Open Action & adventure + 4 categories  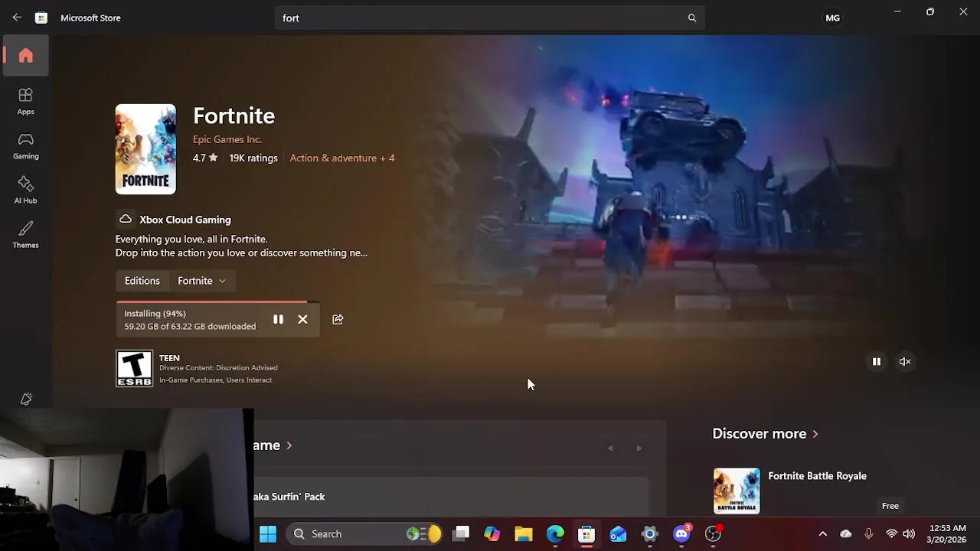click(x=342, y=158)
